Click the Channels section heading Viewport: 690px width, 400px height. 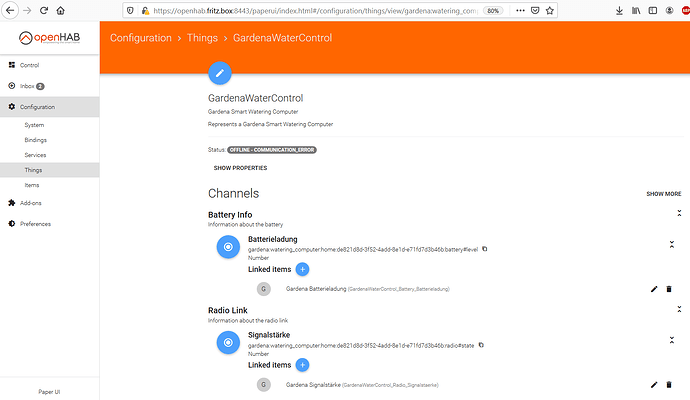[234, 194]
